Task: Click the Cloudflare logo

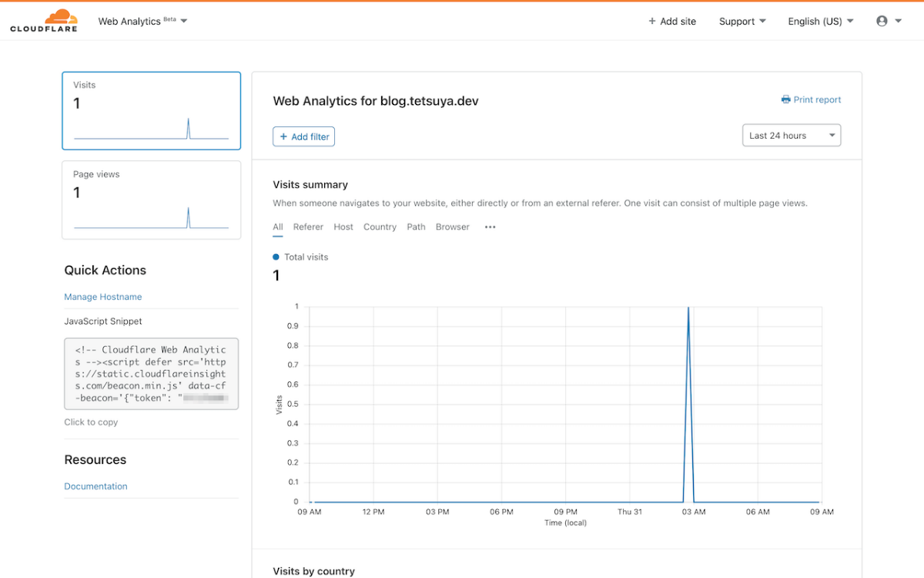Action: (44, 21)
